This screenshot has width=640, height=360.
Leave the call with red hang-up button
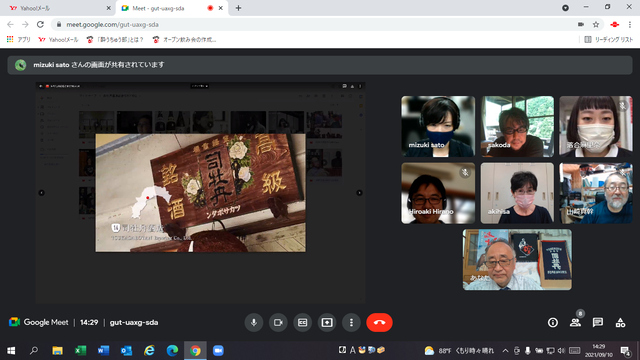[379, 322]
